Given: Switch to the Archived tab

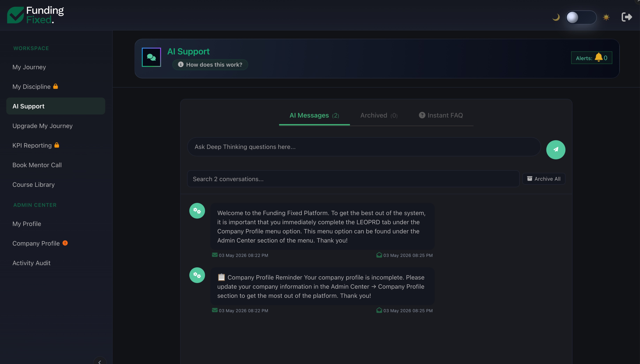Looking at the screenshot, I should 379,115.
